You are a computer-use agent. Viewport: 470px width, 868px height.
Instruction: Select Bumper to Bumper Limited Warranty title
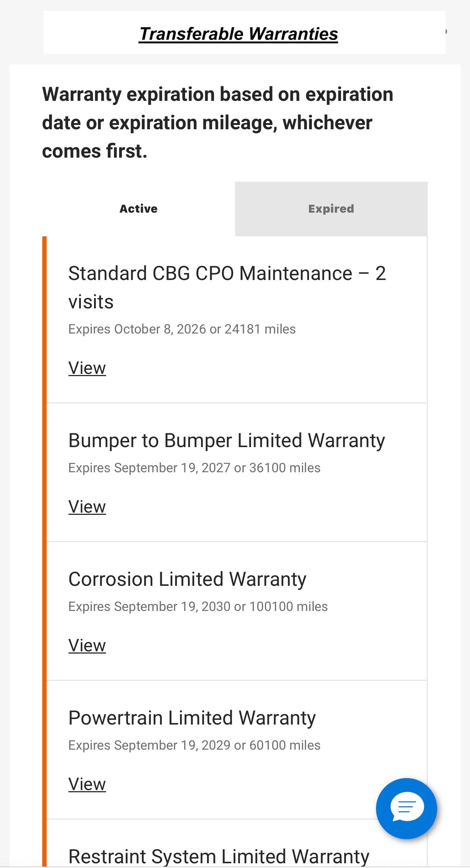(x=227, y=441)
